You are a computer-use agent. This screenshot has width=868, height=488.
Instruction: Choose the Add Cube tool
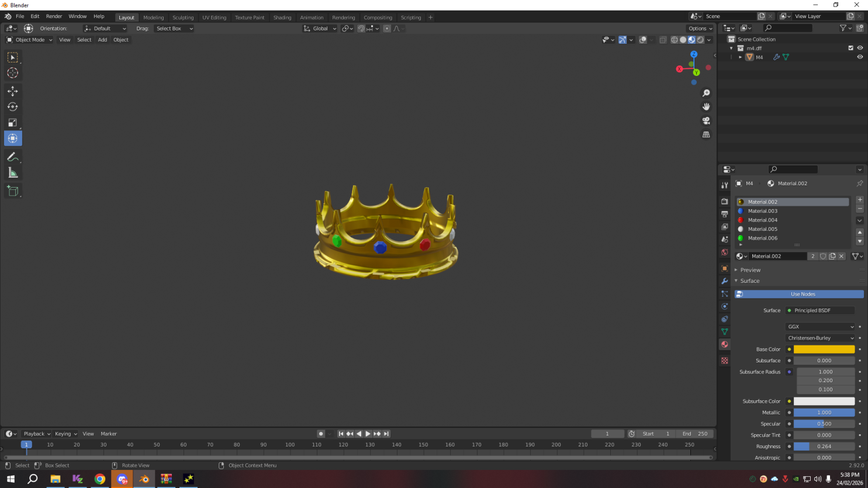[x=12, y=191]
